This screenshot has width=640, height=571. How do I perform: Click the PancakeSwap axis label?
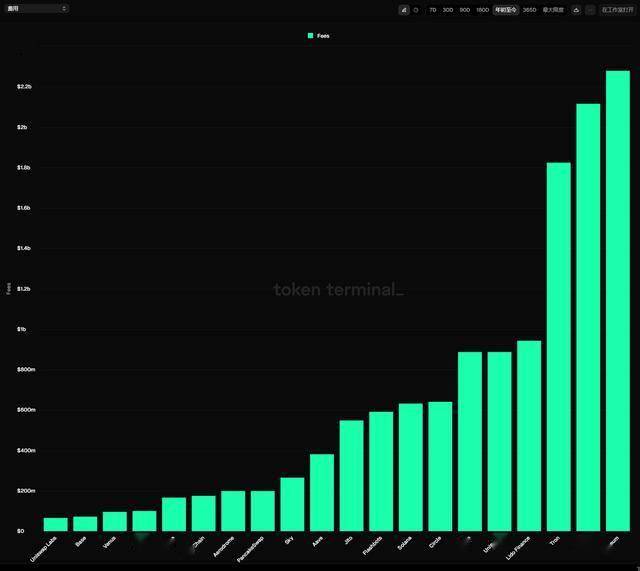tap(250, 549)
